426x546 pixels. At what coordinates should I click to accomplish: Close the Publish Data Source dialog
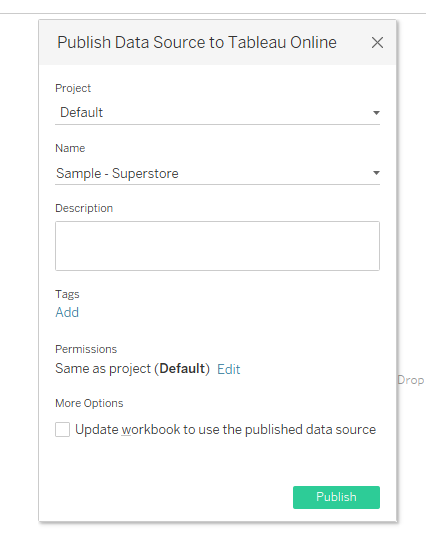377,43
